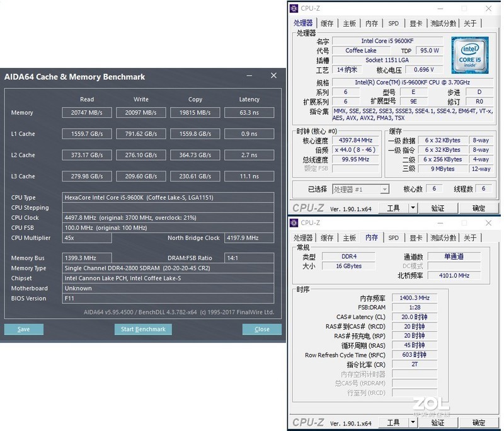Open the 主板 mainboard tab in bottom window

(x=347, y=238)
